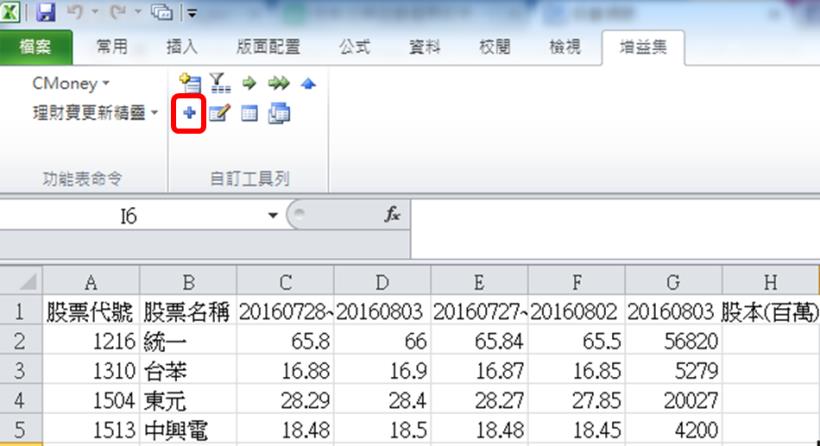Click the stacked copy sheets icon
The height and width of the screenshot is (446, 820).
click(279, 113)
